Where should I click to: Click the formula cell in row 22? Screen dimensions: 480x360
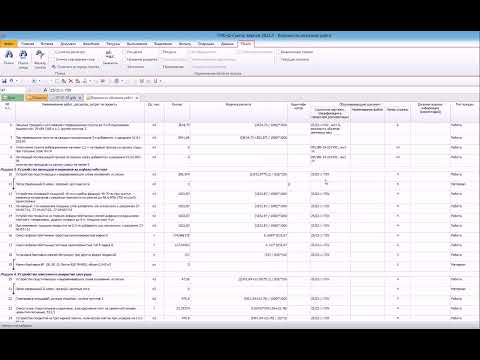click(x=239, y=299)
